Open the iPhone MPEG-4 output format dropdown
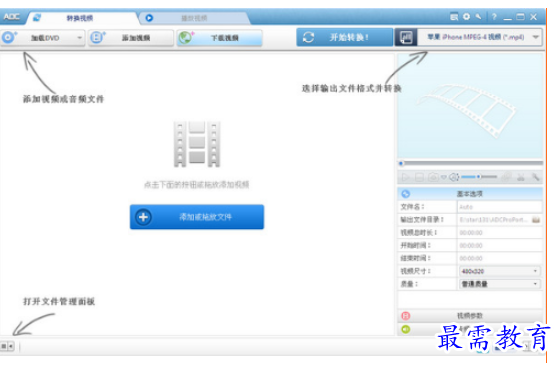The image size is (559, 369). pyautogui.click(x=480, y=37)
